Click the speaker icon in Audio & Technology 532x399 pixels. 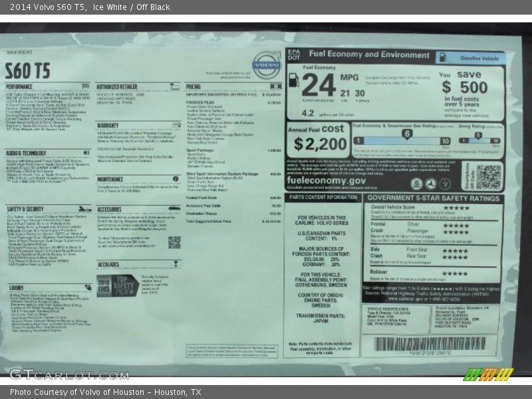86,153
